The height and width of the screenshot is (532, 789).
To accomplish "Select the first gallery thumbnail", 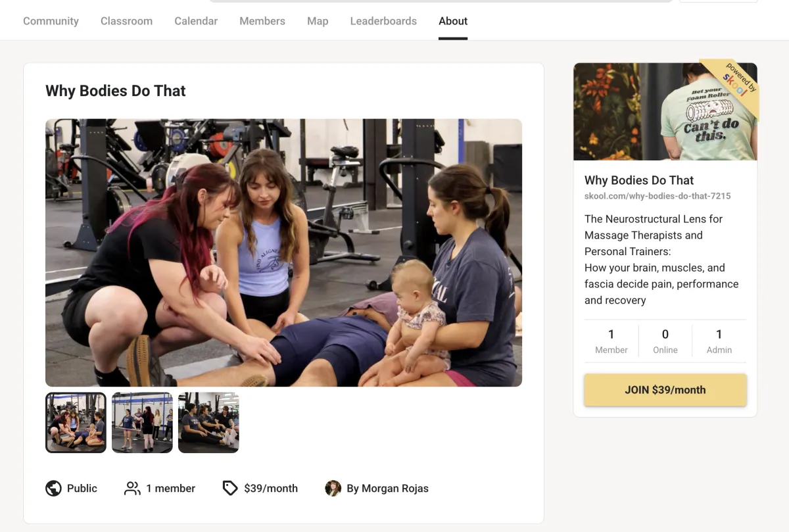I will [76, 423].
